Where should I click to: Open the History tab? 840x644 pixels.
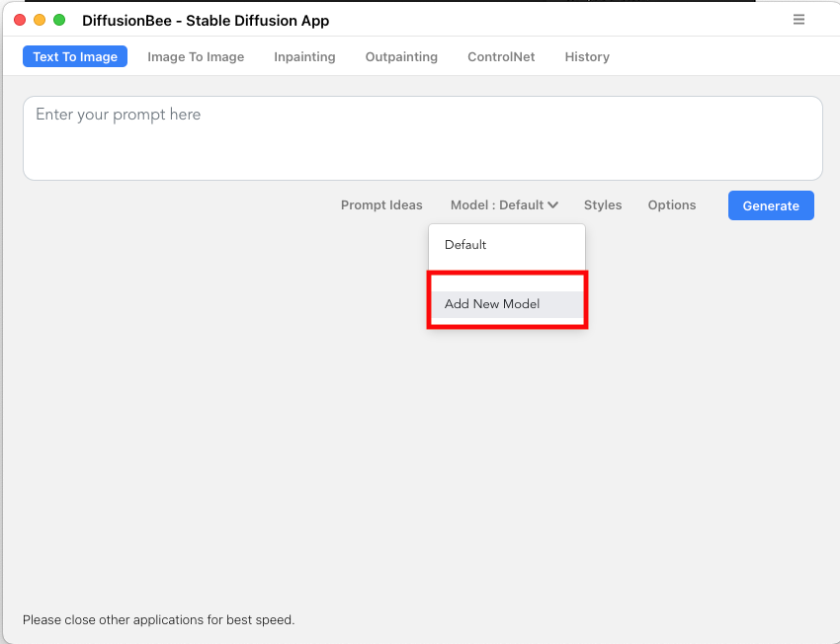click(x=587, y=56)
